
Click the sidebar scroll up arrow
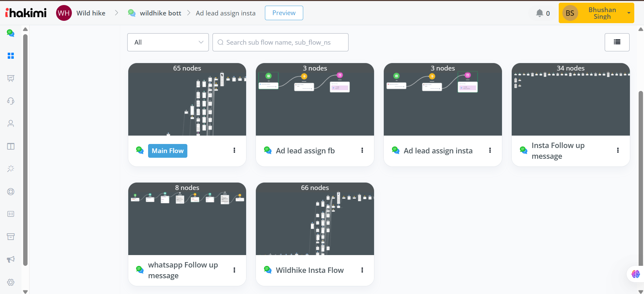pos(25,29)
